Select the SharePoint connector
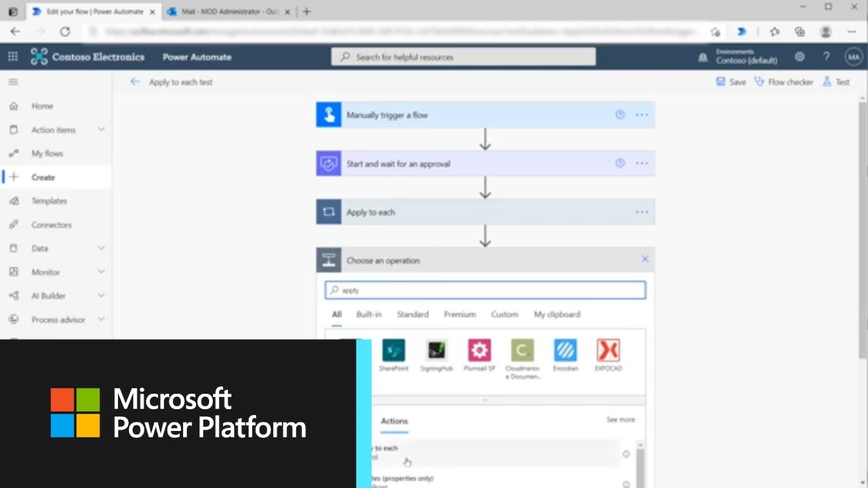868x488 pixels. 393,355
